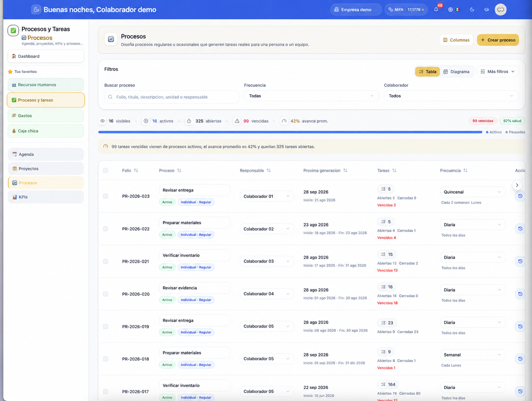Sort table by Folio column arrows
Image resolution: width=532 pixels, height=401 pixels.
(x=136, y=170)
